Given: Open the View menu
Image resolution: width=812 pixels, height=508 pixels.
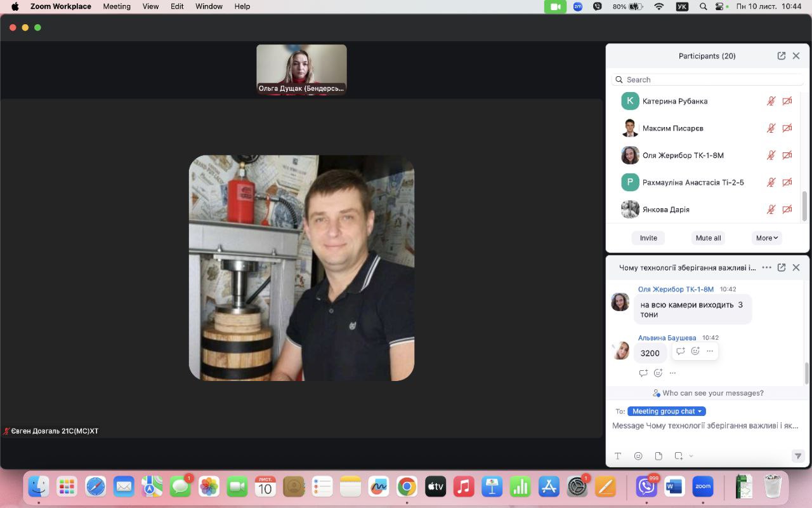Looking at the screenshot, I should tap(150, 6).
